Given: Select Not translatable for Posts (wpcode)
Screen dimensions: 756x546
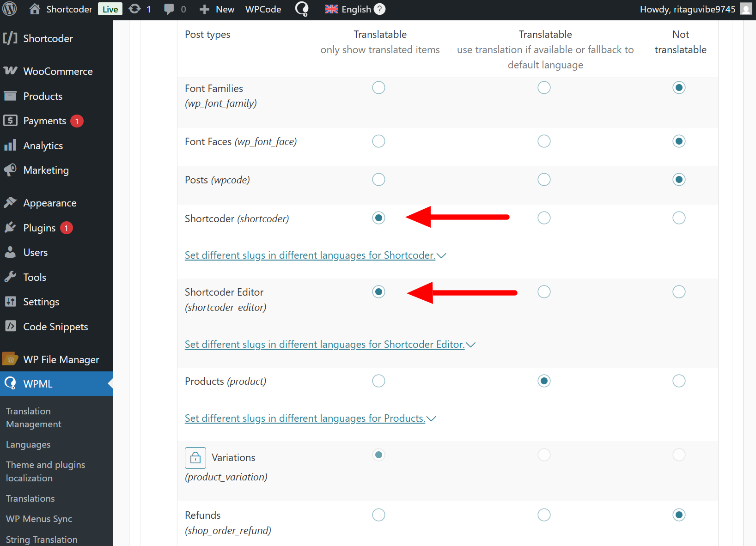Looking at the screenshot, I should tap(679, 180).
